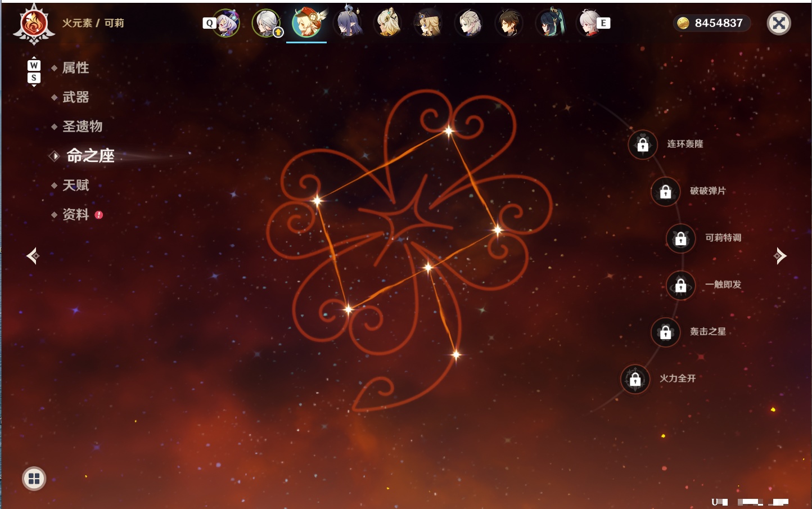The width and height of the screenshot is (812, 509).
Task: Click the Mora balance 8454837
Action: click(x=712, y=23)
